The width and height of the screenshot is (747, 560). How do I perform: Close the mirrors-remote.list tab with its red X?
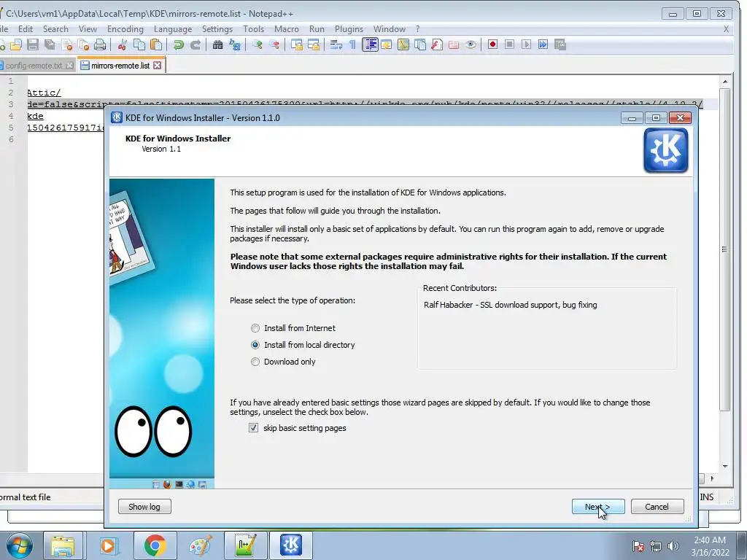pyautogui.click(x=158, y=65)
